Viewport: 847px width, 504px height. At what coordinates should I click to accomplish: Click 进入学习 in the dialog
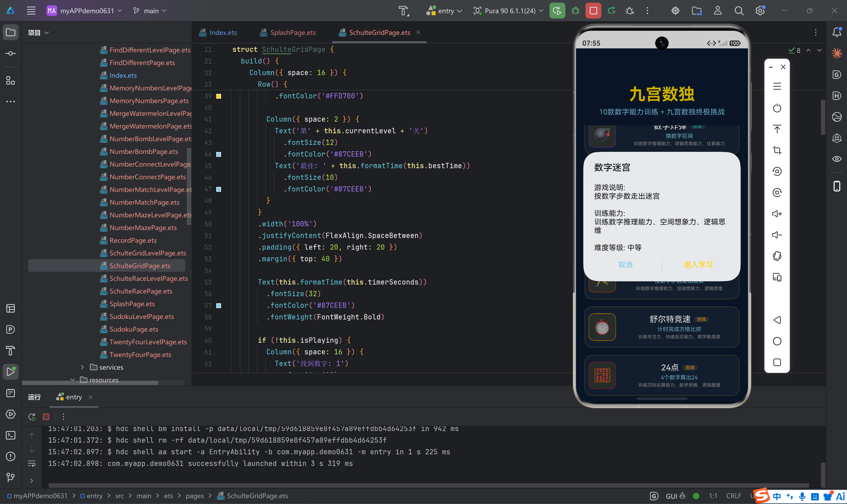pyautogui.click(x=698, y=265)
